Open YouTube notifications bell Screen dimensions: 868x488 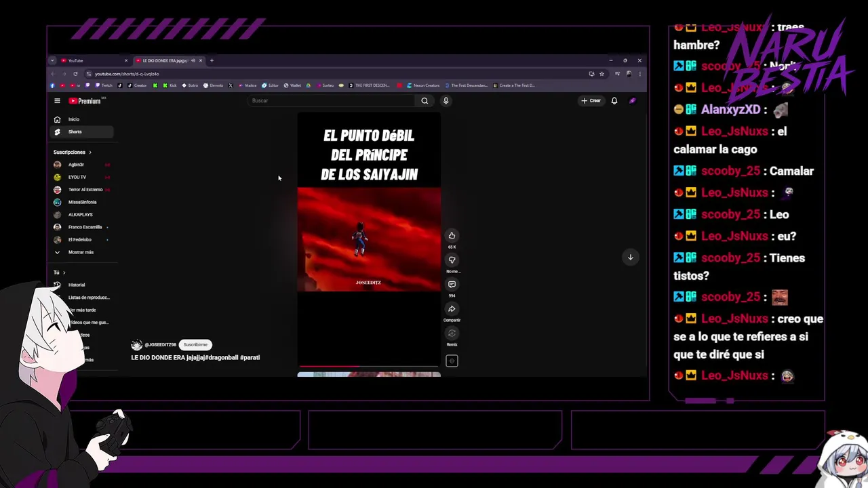(x=614, y=100)
